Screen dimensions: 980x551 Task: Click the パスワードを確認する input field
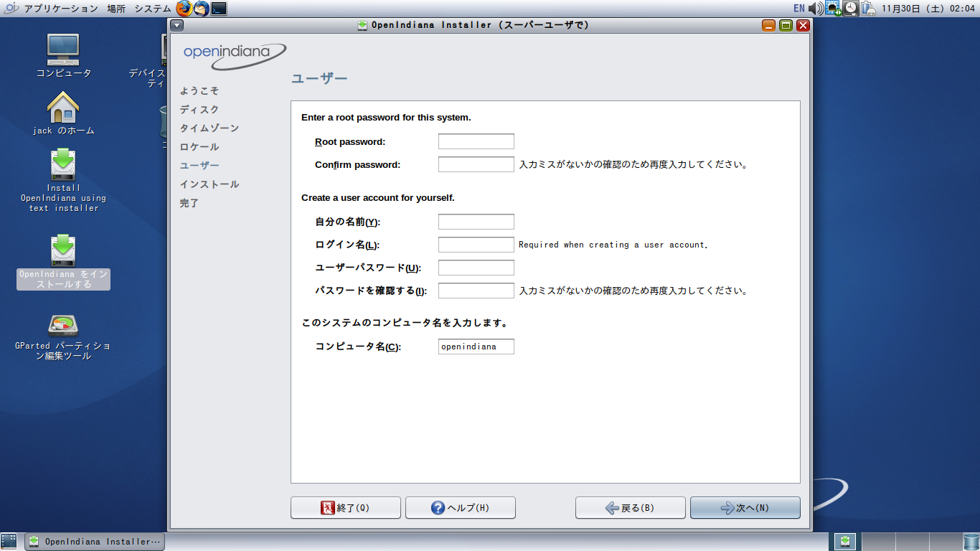point(476,291)
